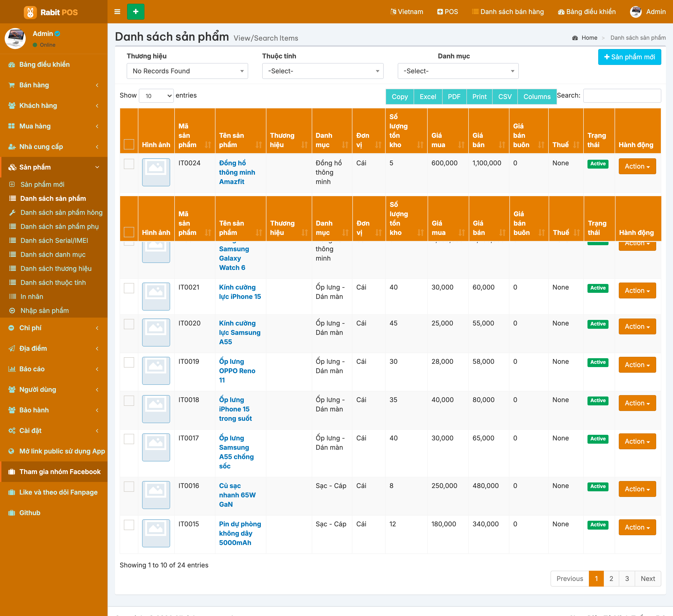Viewport: 673px width, 616px height.
Task: Click the product image thumbnail for IT0024
Action: pos(156,172)
